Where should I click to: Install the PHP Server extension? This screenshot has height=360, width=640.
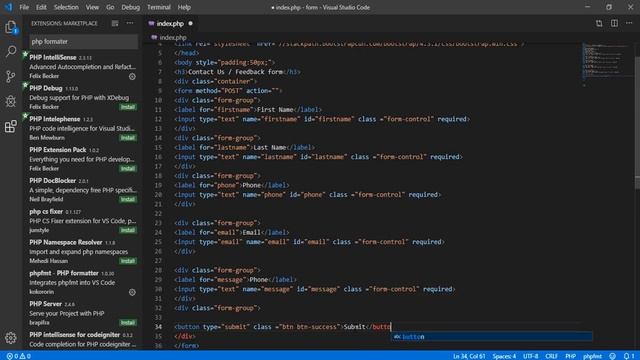click(128, 323)
